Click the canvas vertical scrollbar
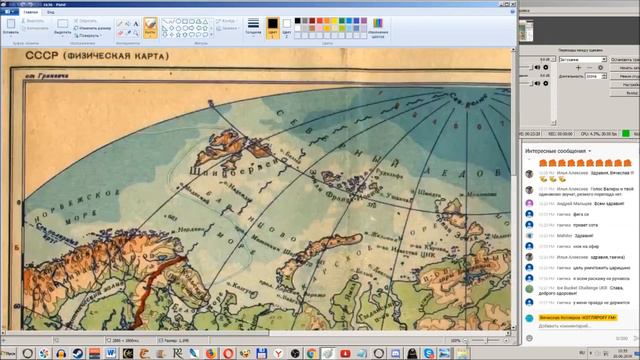640x360 pixels. tap(513, 189)
